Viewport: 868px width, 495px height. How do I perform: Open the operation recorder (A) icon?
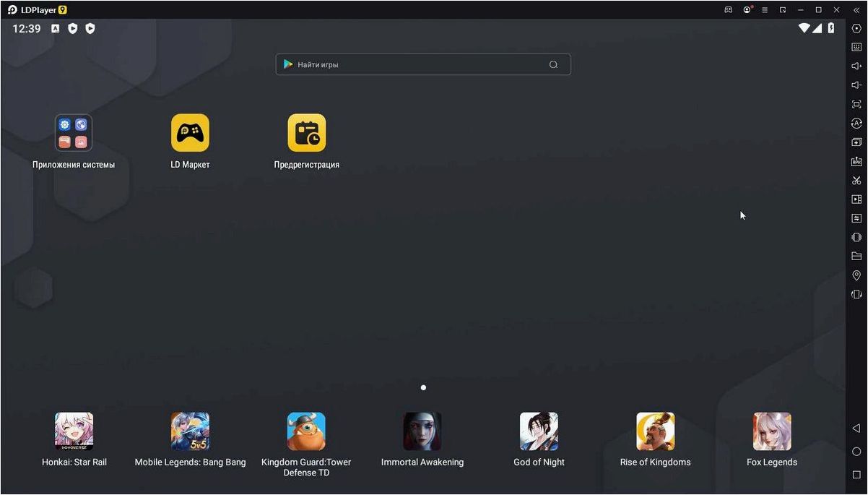(856, 124)
